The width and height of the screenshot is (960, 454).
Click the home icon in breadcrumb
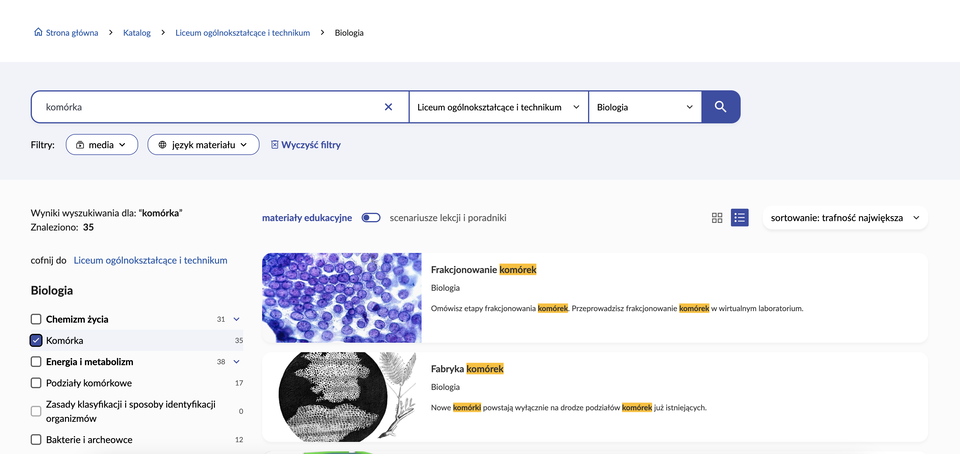[x=38, y=32]
